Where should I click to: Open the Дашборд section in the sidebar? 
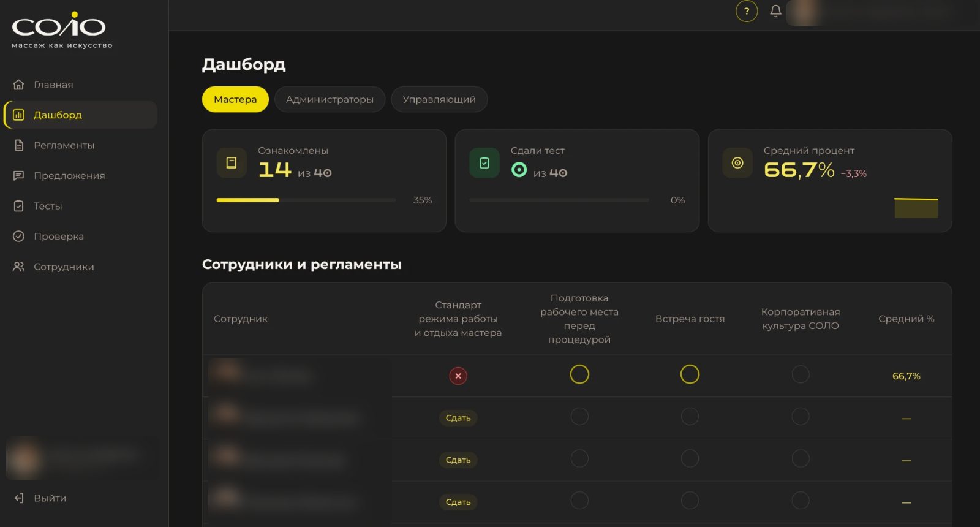[80, 115]
